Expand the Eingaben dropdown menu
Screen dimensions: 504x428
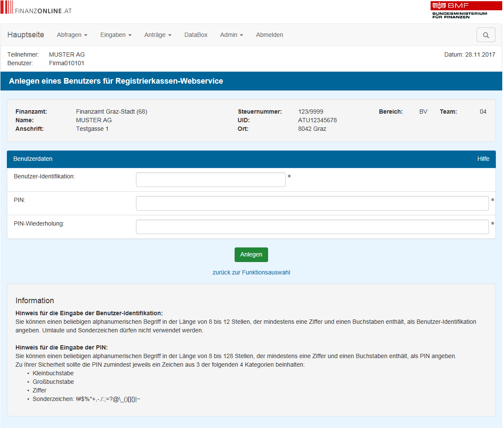116,35
